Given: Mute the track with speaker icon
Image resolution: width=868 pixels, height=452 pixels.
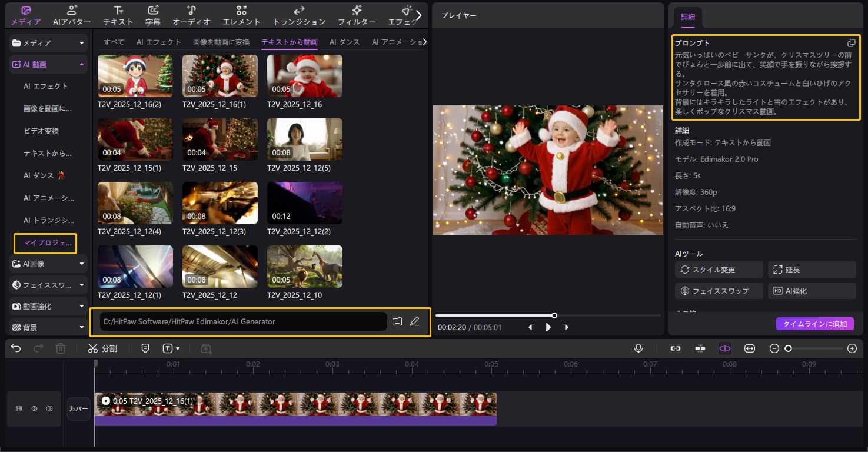Looking at the screenshot, I should [49, 408].
